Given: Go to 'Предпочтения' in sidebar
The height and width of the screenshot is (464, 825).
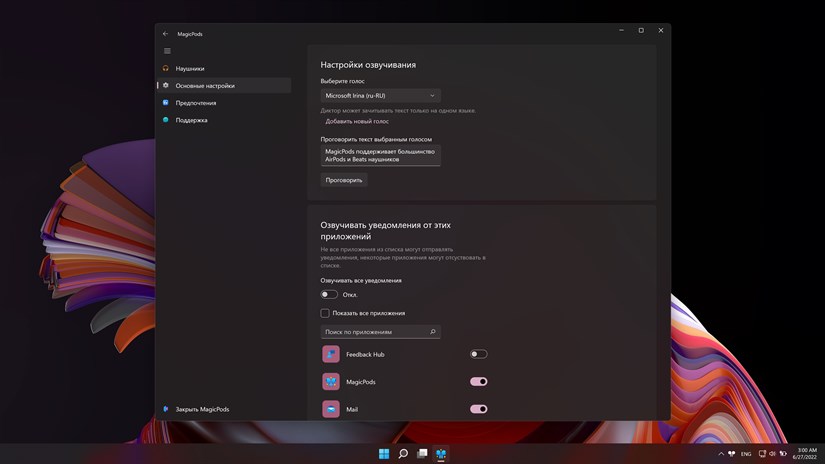Looking at the screenshot, I should 195,103.
